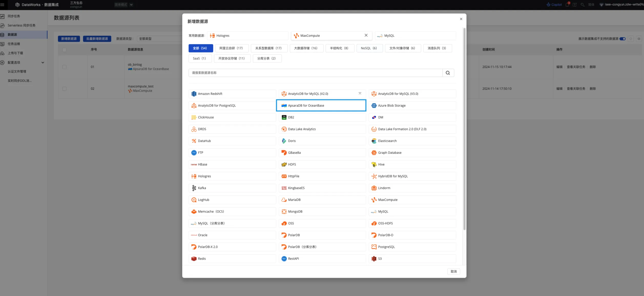
Task: Pick the LogHub icon
Action: [x=194, y=200]
